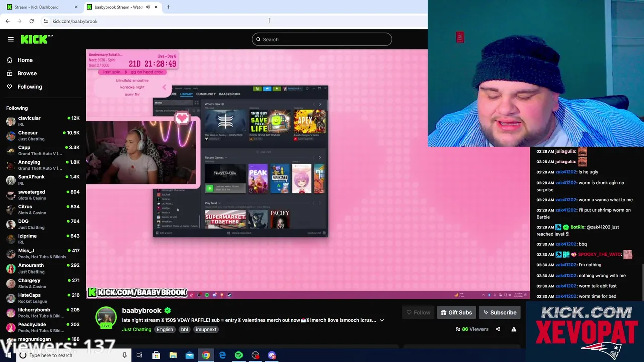Open Spotify from the taskbar
Viewport: 644px width, 362px height.
238,355
